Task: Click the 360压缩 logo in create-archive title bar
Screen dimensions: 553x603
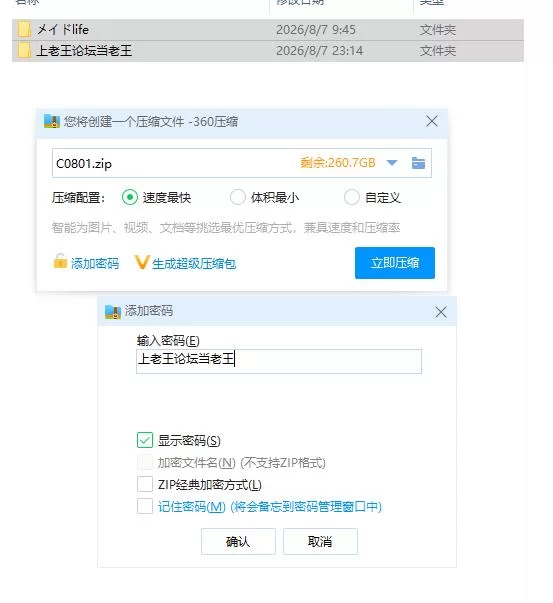Action: point(52,122)
